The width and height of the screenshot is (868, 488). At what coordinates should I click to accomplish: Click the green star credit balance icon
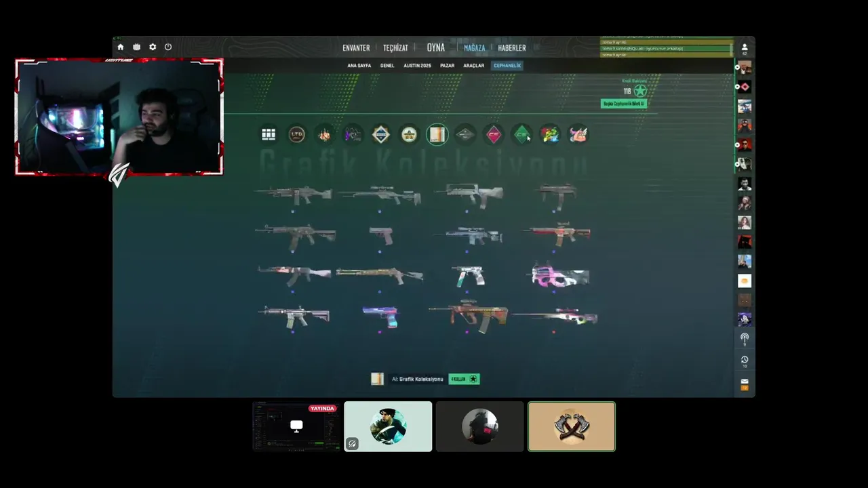(x=640, y=91)
